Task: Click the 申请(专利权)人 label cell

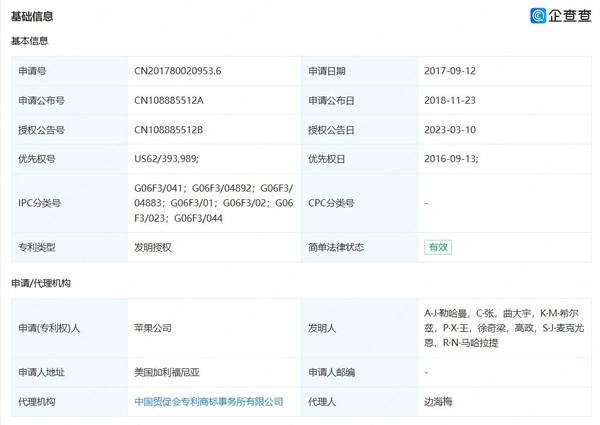Action: coord(69,328)
